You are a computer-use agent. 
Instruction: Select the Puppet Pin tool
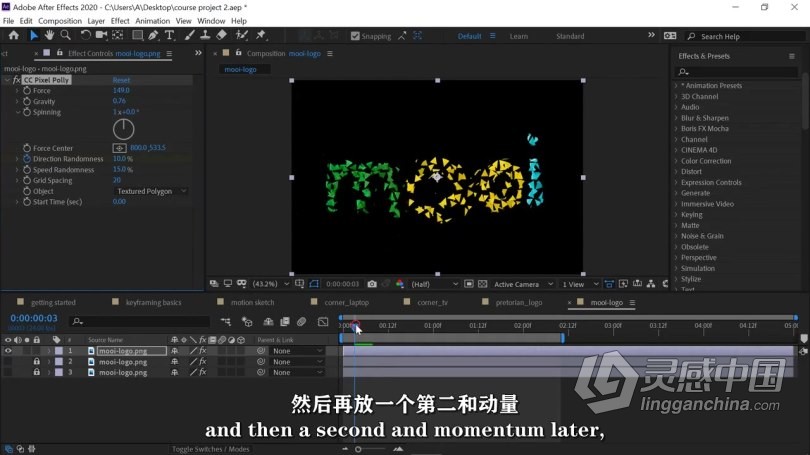(x=261, y=35)
